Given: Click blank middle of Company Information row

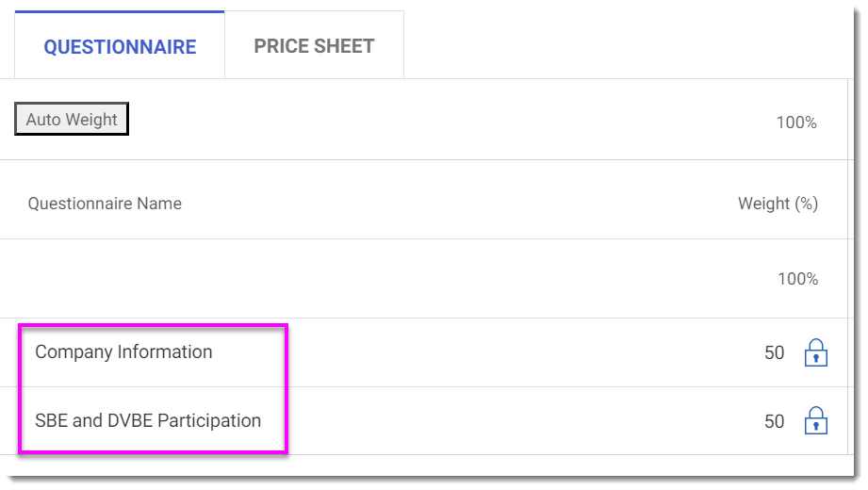Looking at the screenshot, I should pos(518,353).
